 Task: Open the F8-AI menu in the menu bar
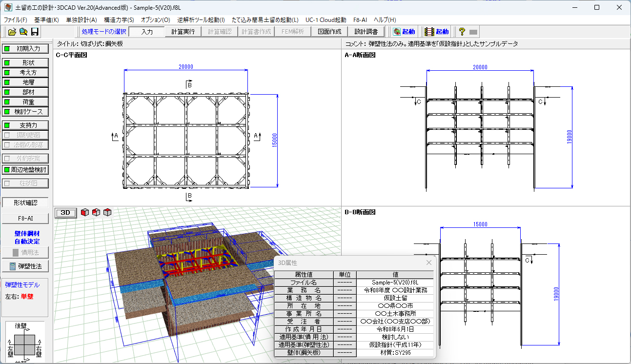(x=360, y=20)
